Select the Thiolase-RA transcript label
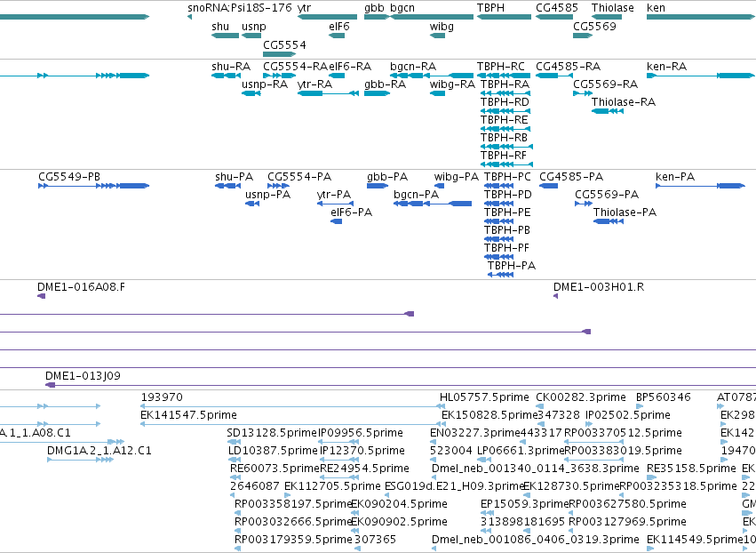The width and height of the screenshot is (756, 553). tap(623, 102)
